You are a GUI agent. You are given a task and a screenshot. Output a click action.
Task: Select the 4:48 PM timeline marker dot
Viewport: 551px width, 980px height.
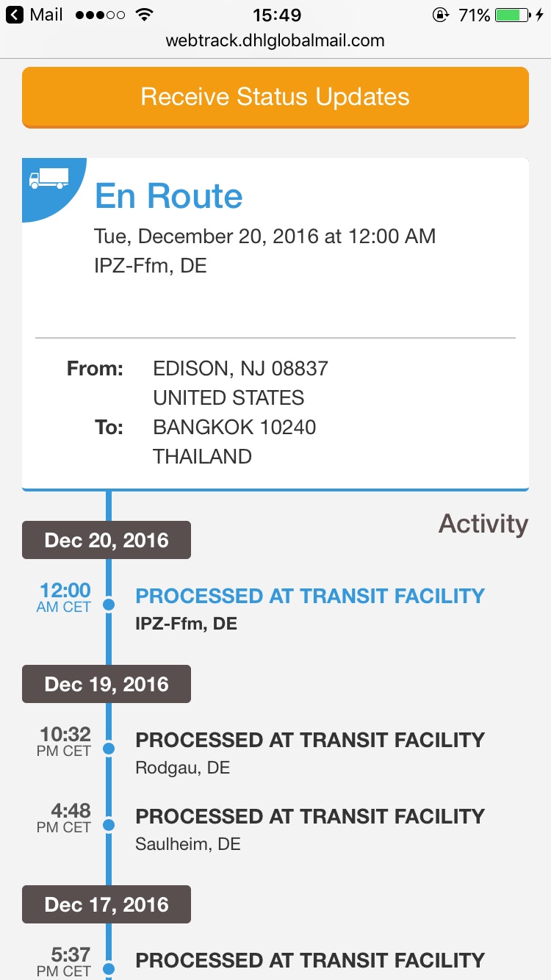(x=109, y=825)
